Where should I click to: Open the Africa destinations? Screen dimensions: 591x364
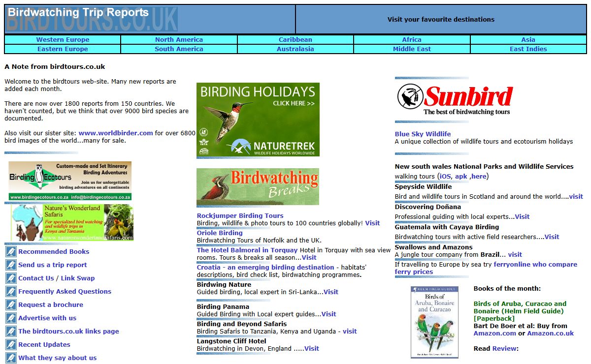pyautogui.click(x=412, y=40)
